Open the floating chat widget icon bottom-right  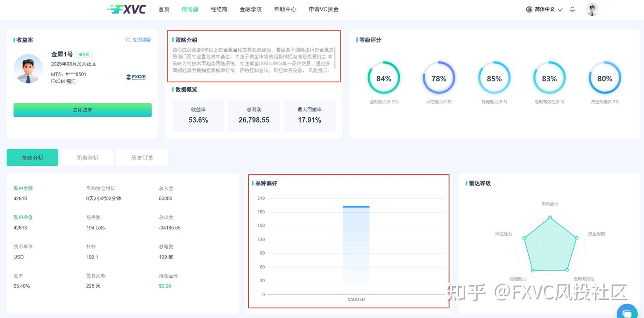tap(627, 311)
